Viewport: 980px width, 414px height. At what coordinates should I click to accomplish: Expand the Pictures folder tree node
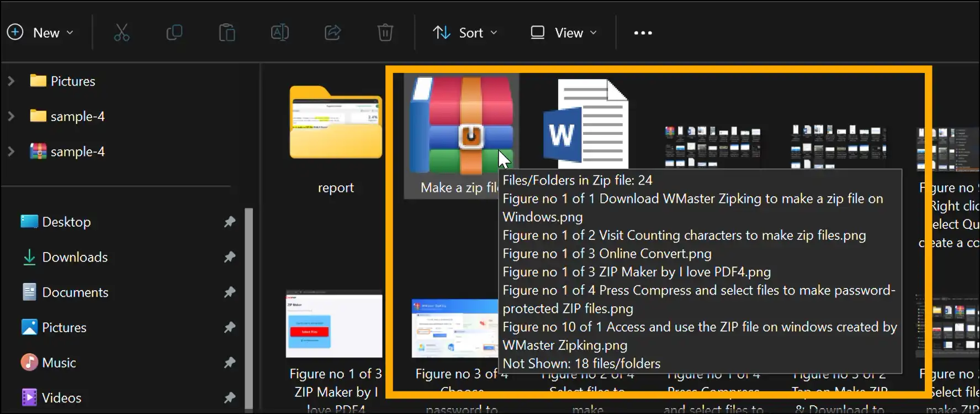point(11,81)
